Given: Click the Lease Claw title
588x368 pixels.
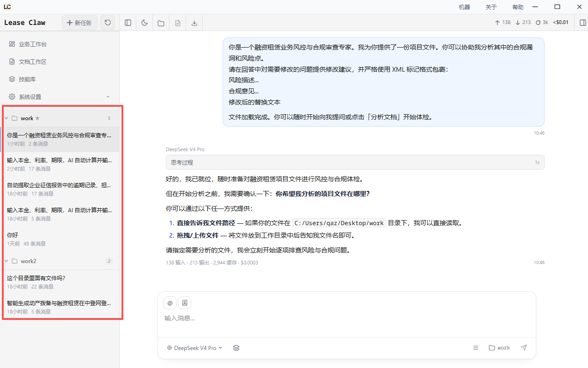Looking at the screenshot, I should pos(25,22).
